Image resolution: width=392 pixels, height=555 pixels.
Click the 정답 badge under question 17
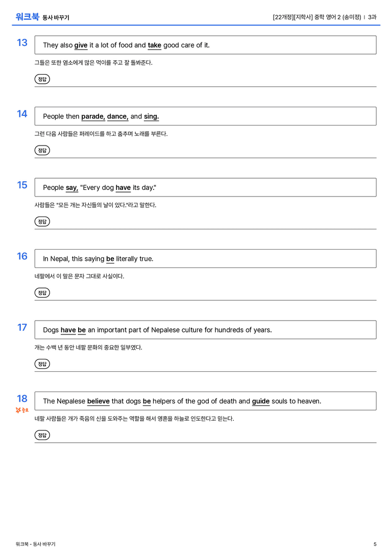point(42,364)
